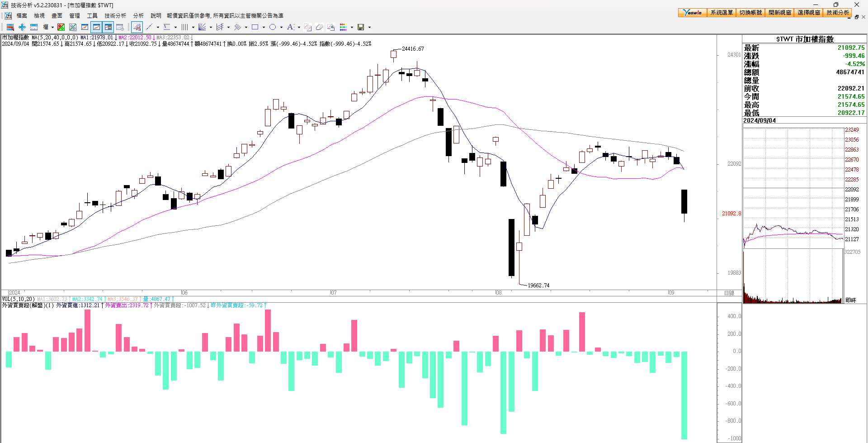Click the 開新視窗 button
868x443 pixels.
pyautogui.click(x=780, y=13)
